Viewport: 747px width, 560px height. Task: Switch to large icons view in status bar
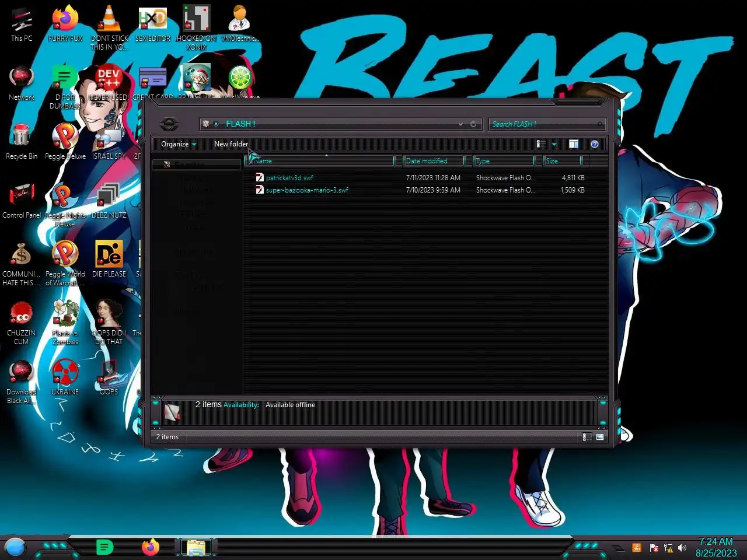pyautogui.click(x=600, y=437)
